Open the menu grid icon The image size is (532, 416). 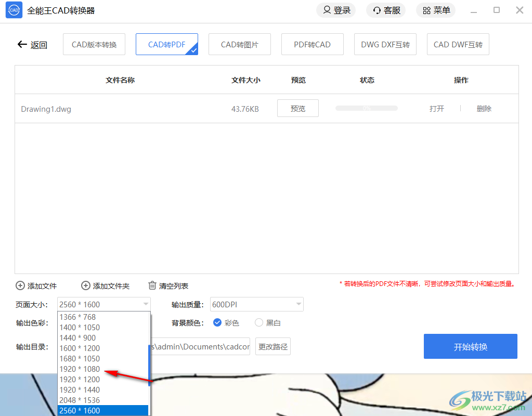[426, 10]
